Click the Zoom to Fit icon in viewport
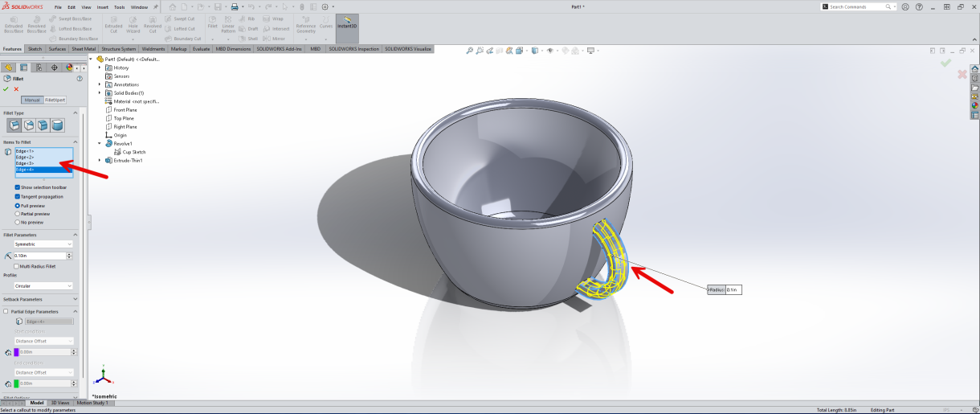 [x=470, y=50]
